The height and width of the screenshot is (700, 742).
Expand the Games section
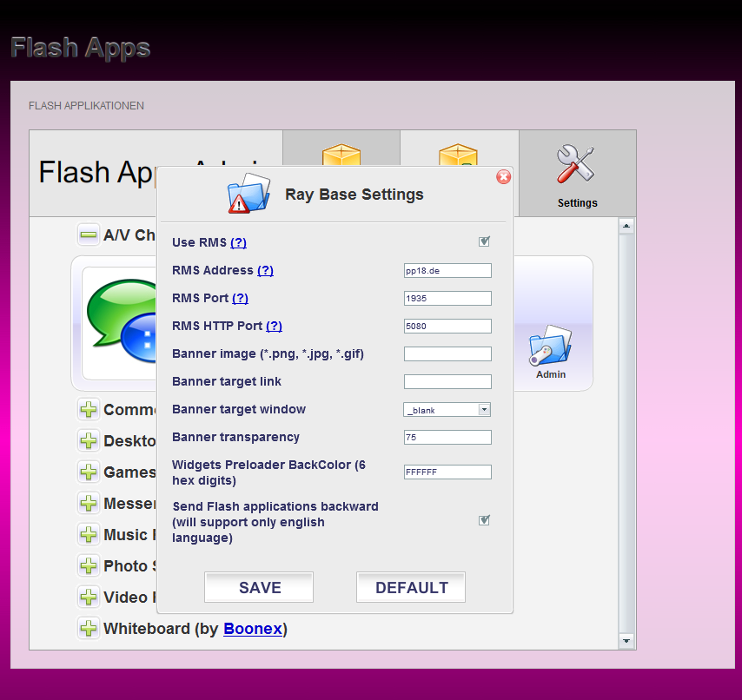[x=89, y=472]
